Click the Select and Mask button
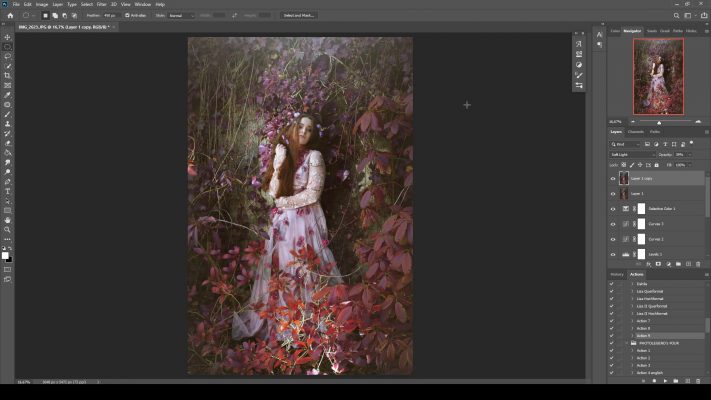This screenshot has height=400, width=711. (298, 15)
